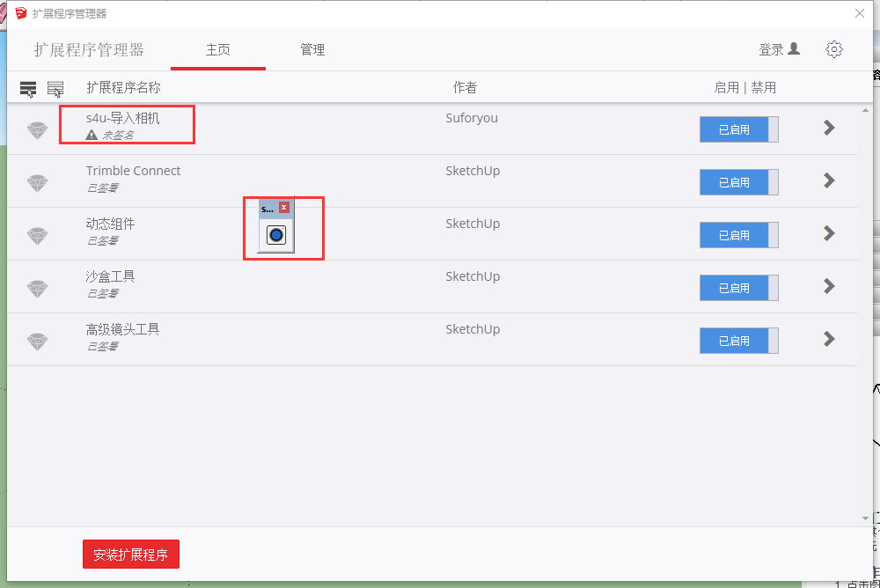Click the blue camera import tool icon

click(x=276, y=235)
